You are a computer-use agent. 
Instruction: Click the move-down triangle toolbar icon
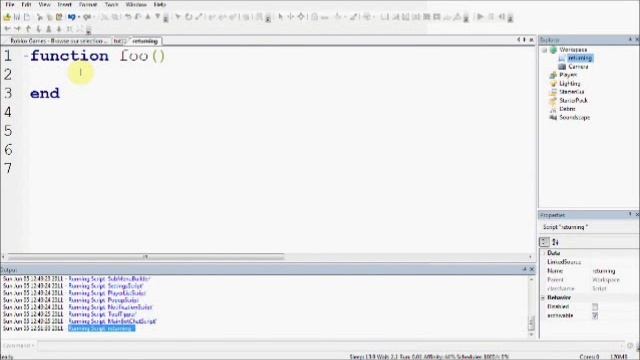coord(158,17)
